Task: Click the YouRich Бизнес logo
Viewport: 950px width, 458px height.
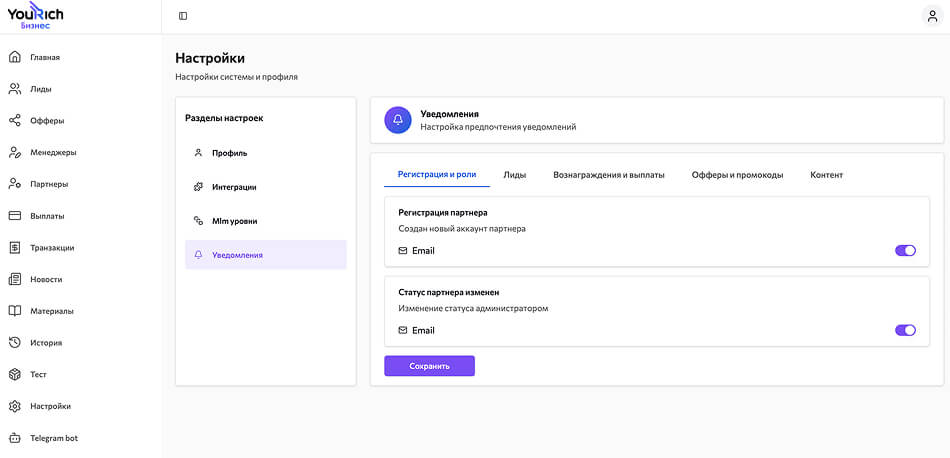Action: 35,16
